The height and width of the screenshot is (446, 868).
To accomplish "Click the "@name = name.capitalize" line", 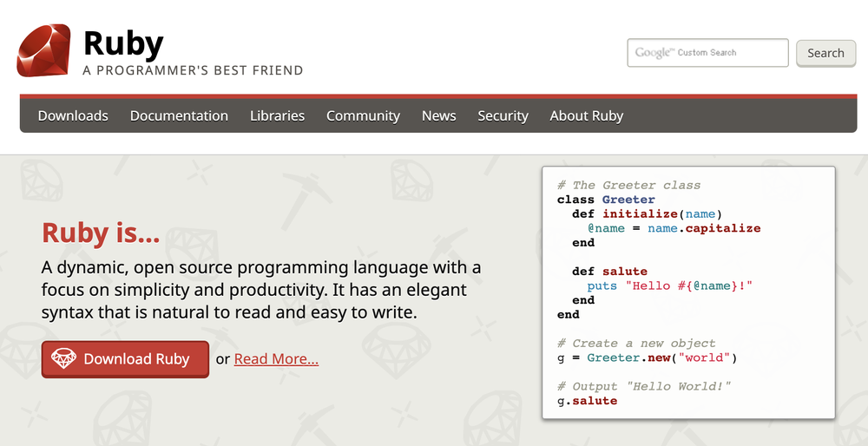I will tap(674, 228).
